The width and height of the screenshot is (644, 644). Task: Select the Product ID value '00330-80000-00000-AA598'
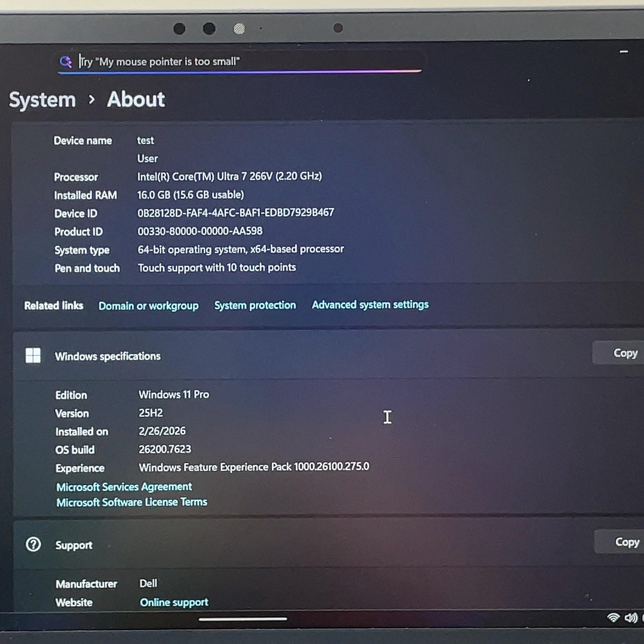[x=200, y=231]
